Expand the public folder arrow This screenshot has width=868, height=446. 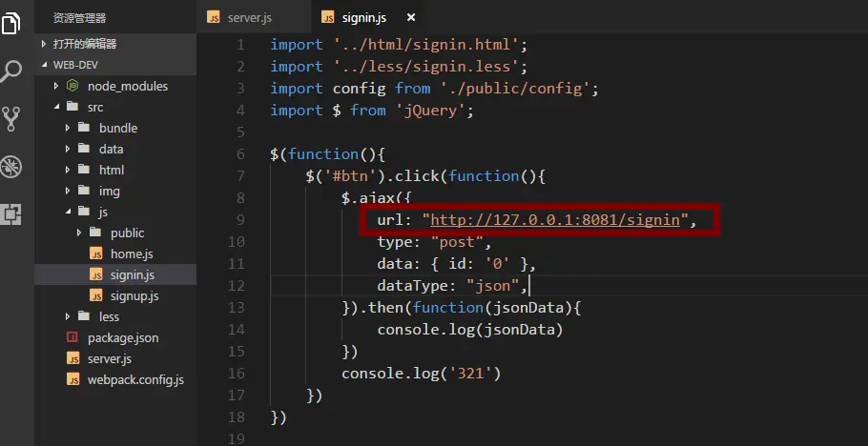point(79,233)
